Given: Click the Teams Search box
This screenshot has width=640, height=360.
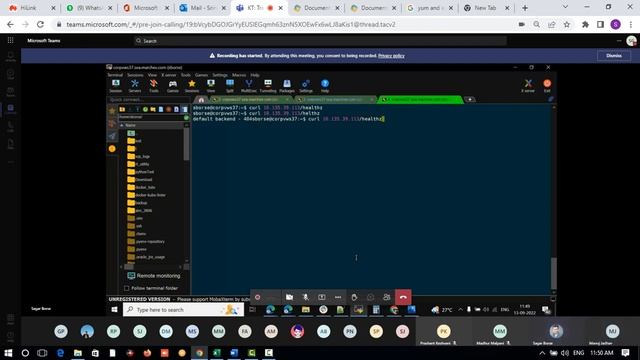Looking at the screenshot, I should pyautogui.click(x=320, y=41).
